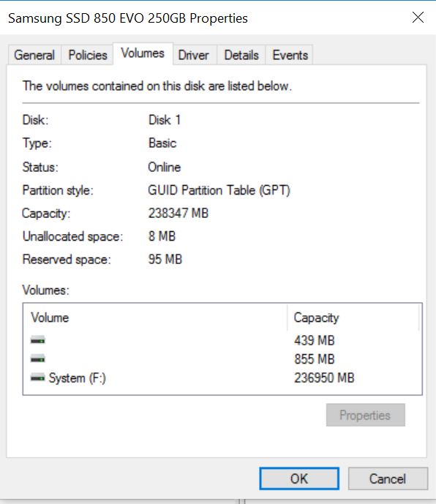Close the Properties dialog window

(x=418, y=18)
